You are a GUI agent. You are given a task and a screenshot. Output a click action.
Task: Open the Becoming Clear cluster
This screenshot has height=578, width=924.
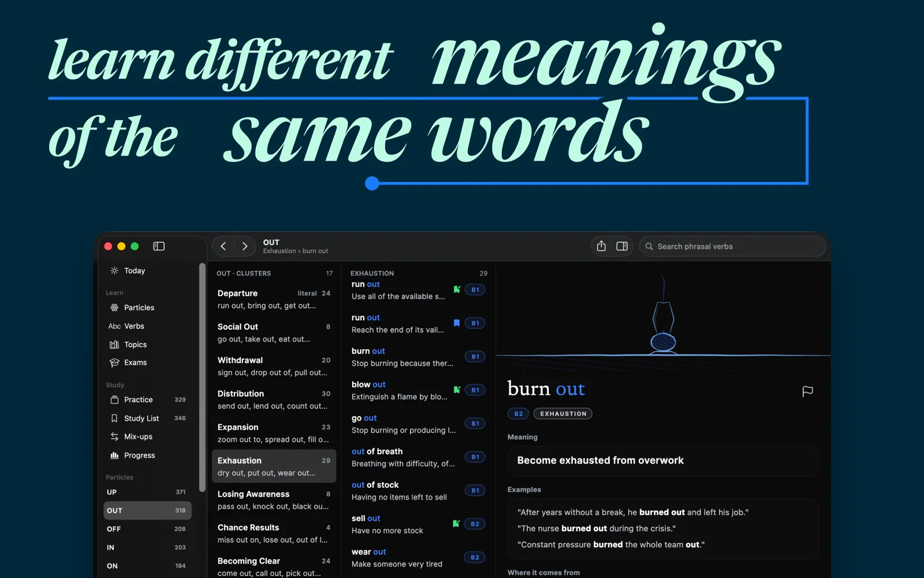click(274, 568)
